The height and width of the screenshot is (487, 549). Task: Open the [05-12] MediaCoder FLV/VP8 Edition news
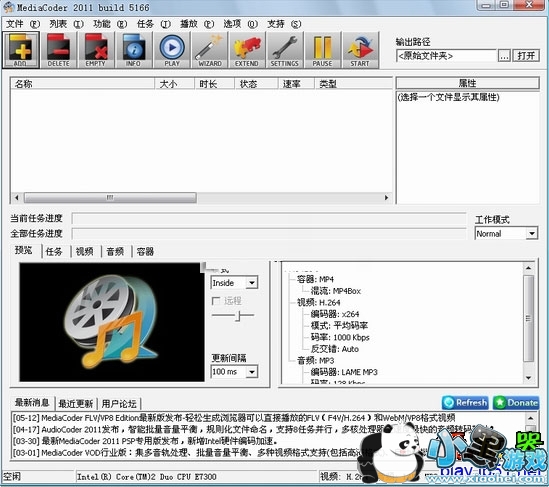click(234, 418)
